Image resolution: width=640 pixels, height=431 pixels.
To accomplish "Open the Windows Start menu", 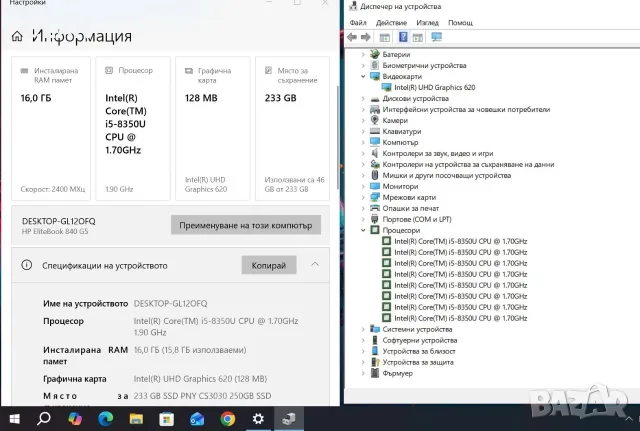I will click(14, 419).
